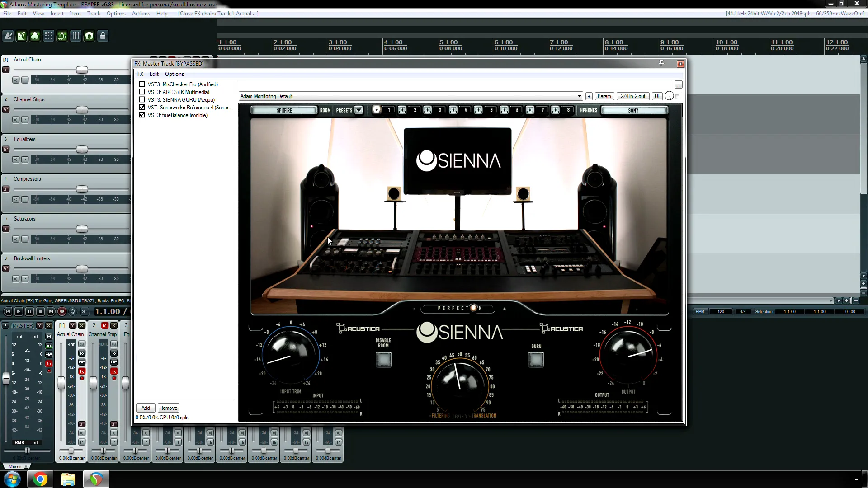
Task: Toggle plugin bypass checkbox beside the wet knob
Action: 677,96
